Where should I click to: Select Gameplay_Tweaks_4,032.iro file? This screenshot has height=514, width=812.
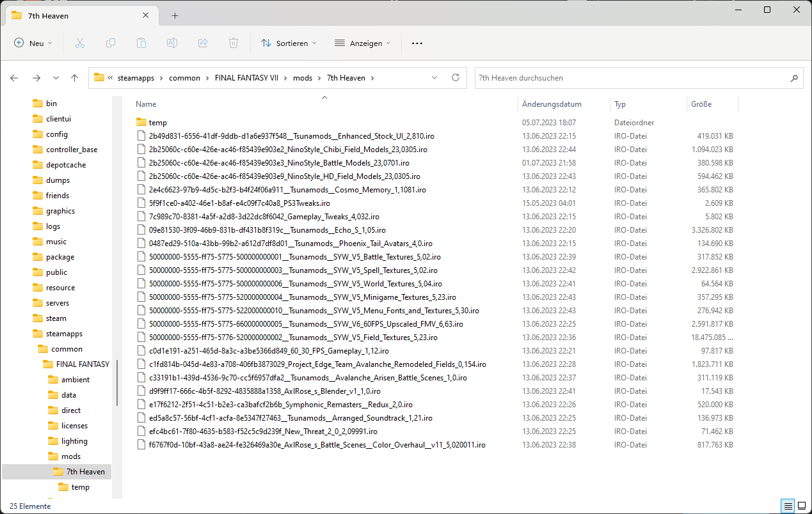[x=264, y=216]
